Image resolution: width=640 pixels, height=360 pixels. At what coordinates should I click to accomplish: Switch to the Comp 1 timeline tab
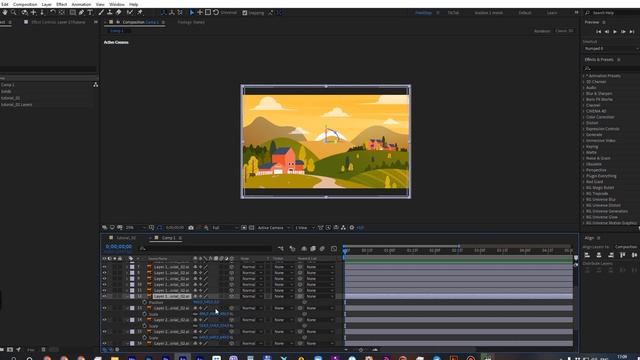168,238
